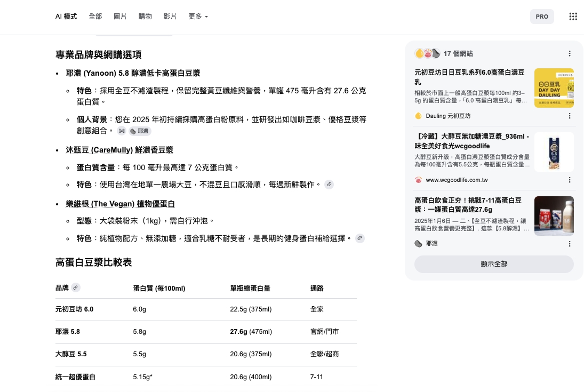Select channel cell 全家

click(317, 309)
